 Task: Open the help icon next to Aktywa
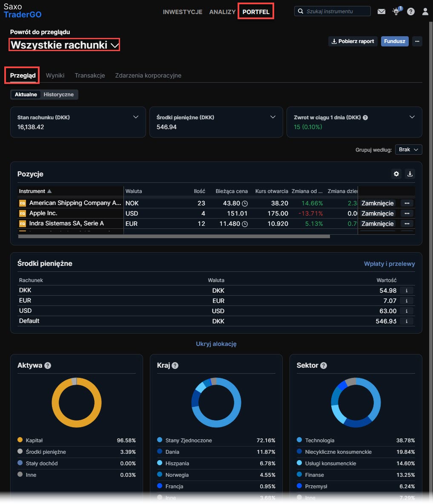point(48,366)
